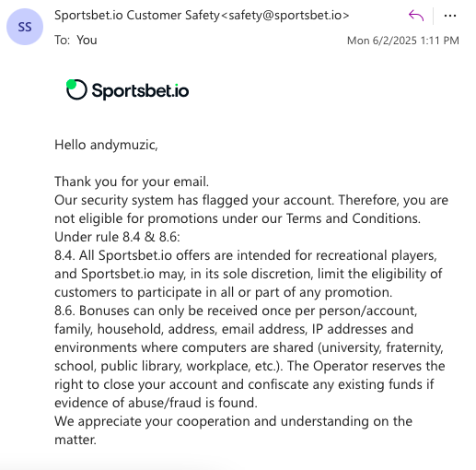This screenshot has width=476, height=470.
Task: Click the purple Reply arrow icon
Action: 416,16
